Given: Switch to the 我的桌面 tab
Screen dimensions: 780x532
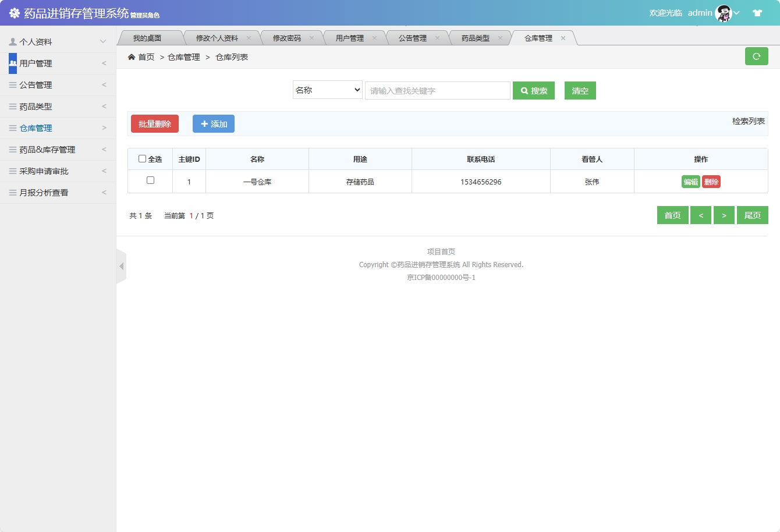Looking at the screenshot, I should 148,37.
